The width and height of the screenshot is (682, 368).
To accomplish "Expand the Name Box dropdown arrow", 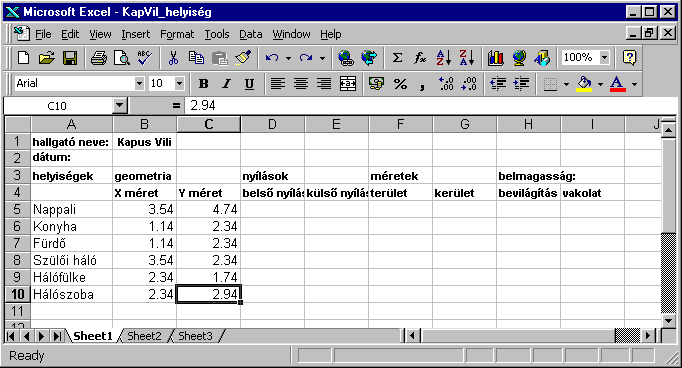I will coord(120,105).
